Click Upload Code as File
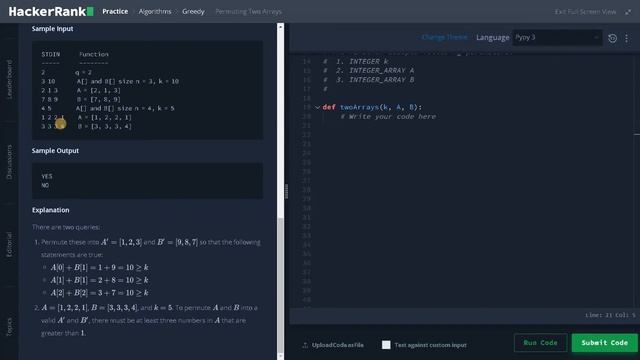The height and width of the screenshot is (360, 640). [338, 345]
